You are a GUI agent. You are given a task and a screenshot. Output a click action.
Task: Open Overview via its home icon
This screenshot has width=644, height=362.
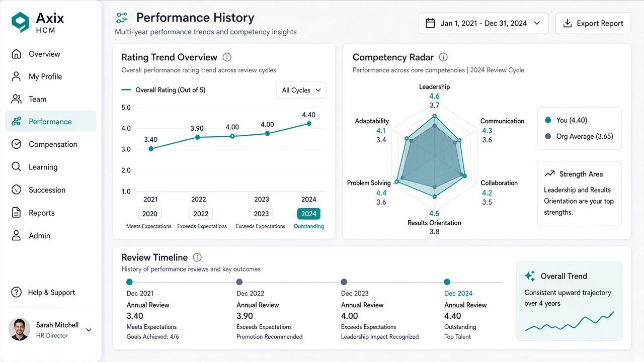click(x=17, y=54)
